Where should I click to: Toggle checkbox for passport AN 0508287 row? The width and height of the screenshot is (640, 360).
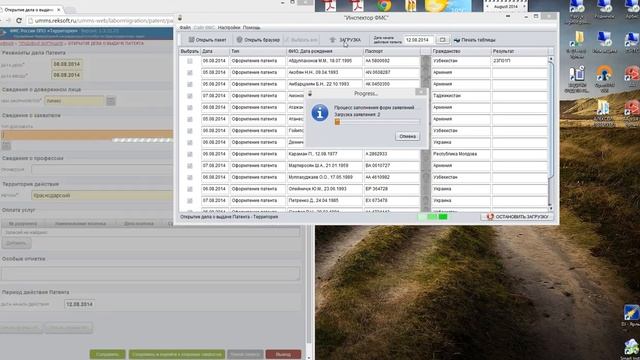(x=190, y=73)
